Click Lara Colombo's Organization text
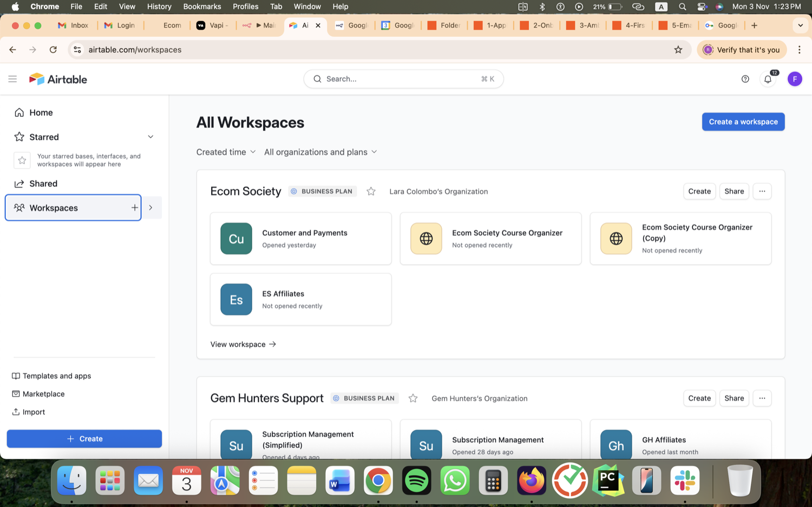 pos(438,192)
